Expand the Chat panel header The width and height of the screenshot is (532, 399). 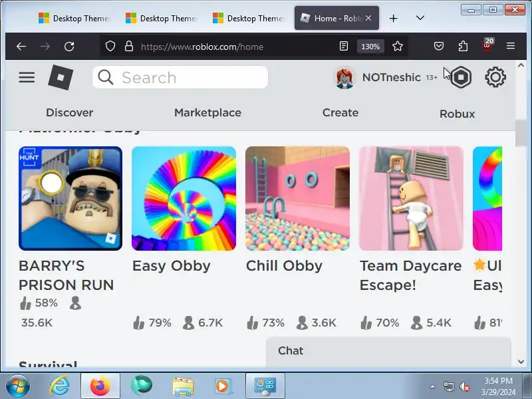pos(388,351)
